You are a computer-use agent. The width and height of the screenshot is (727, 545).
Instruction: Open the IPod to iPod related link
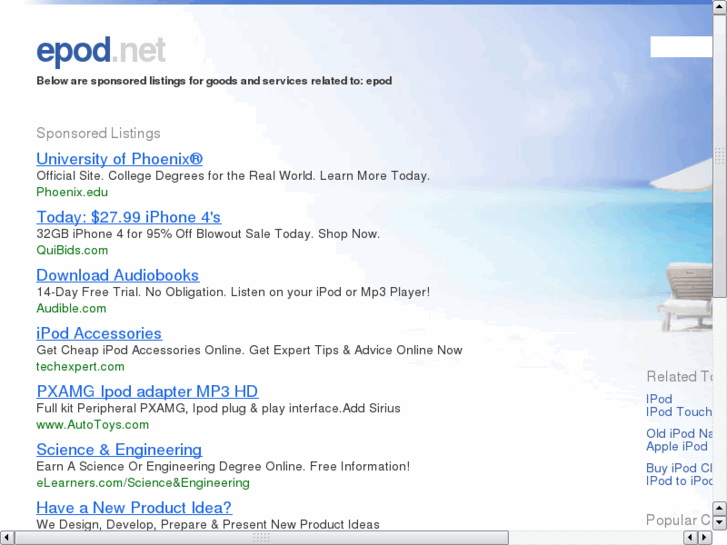[679, 481]
